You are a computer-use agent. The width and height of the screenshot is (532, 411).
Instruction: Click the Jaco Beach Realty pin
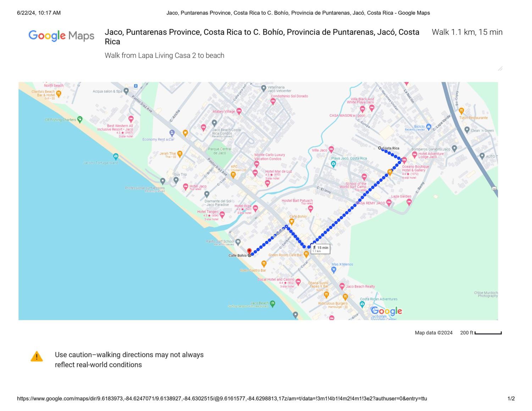click(x=342, y=286)
